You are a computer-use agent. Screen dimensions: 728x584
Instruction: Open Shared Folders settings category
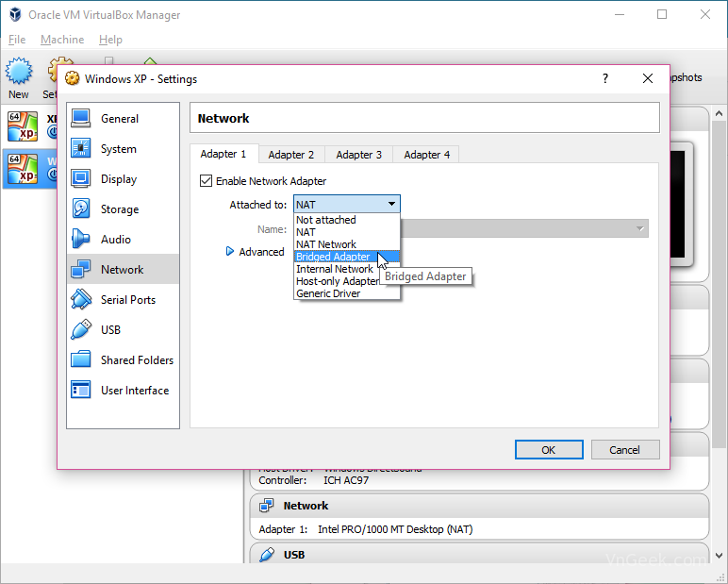[123, 360]
